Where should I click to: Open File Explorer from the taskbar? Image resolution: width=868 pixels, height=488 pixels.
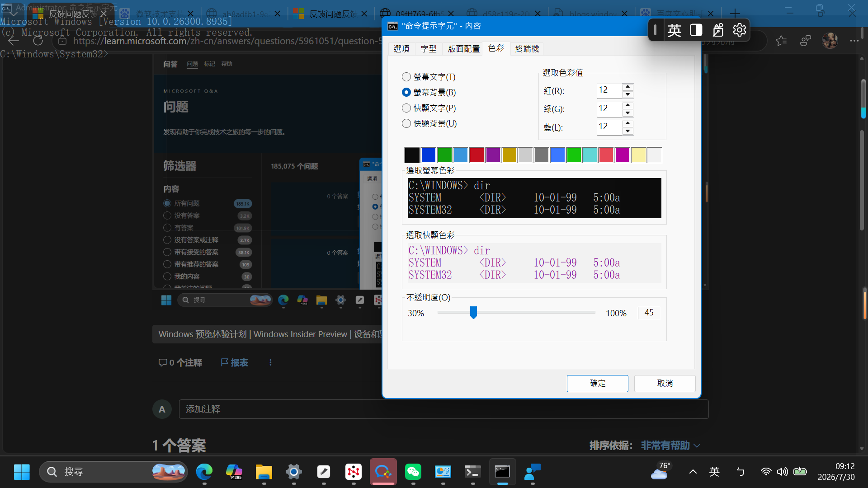[x=264, y=472]
